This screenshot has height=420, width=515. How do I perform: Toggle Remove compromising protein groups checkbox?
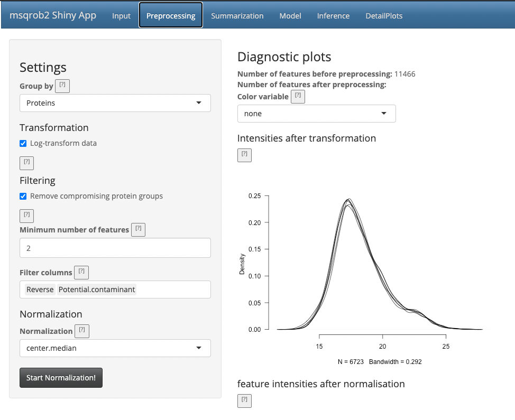(23, 196)
